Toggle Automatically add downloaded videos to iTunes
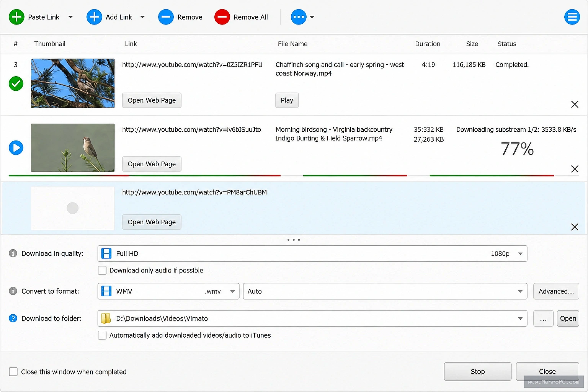588x392 pixels. click(x=102, y=335)
